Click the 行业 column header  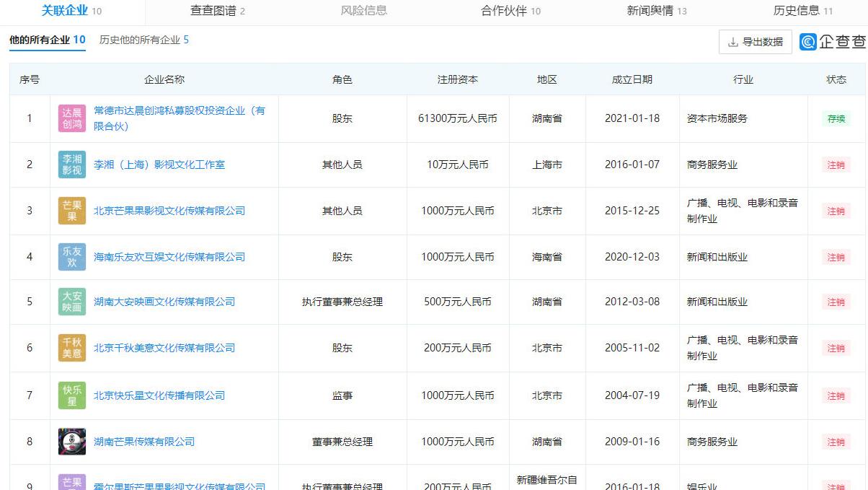point(743,79)
